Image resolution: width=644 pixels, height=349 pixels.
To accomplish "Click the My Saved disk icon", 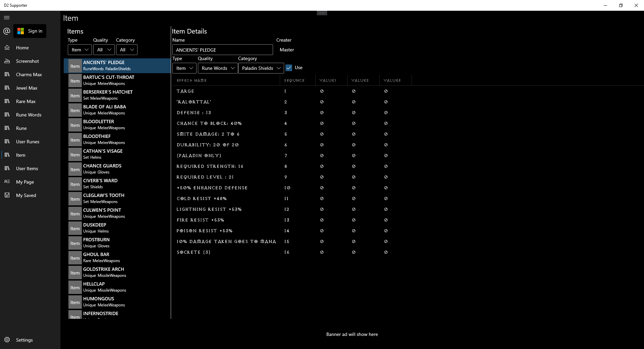I will pos(7,195).
